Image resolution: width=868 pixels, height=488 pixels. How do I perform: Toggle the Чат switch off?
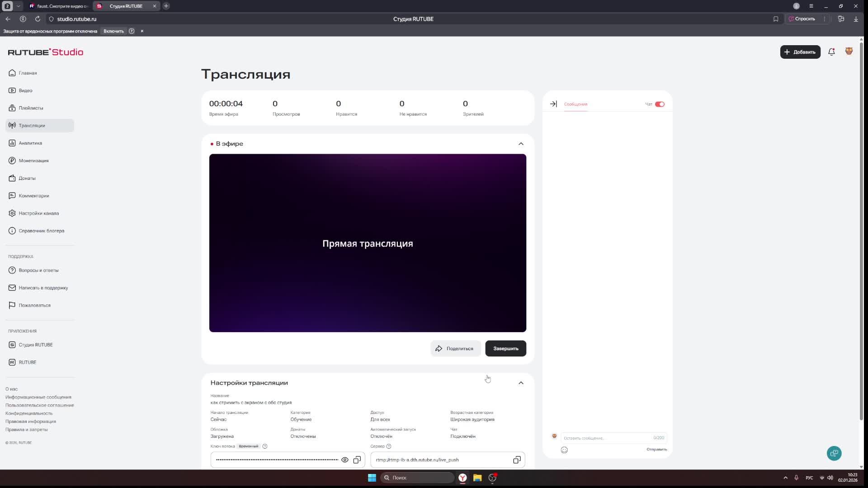click(x=660, y=104)
